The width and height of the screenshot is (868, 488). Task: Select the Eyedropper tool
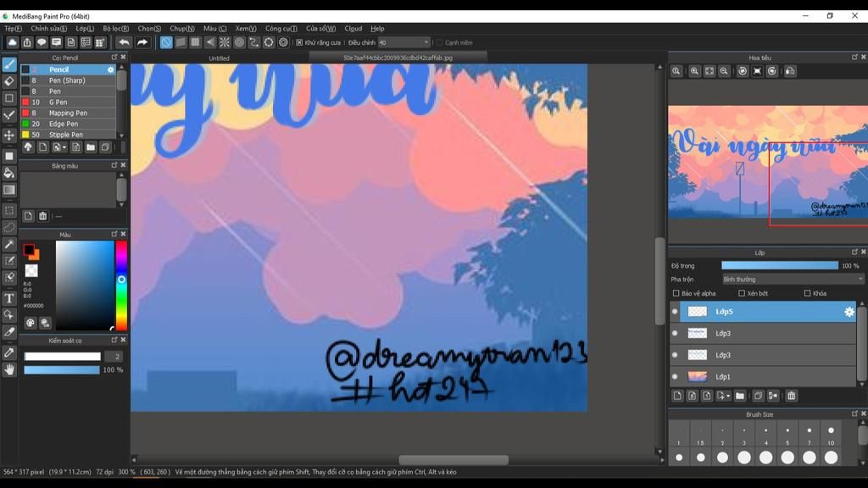pyautogui.click(x=9, y=352)
